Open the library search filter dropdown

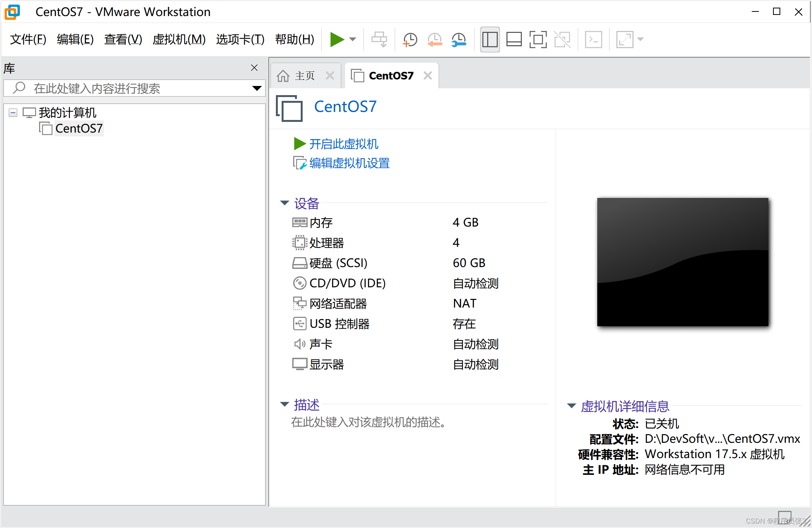click(257, 88)
